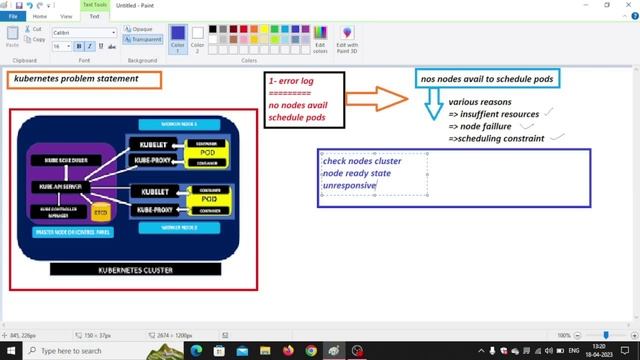Screen dimensions: 640x360
Task: Pick the red color swatch
Action: tap(244, 29)
